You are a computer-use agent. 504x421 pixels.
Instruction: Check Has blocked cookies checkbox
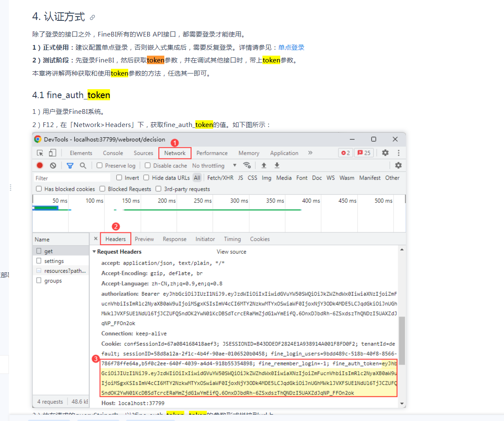(x=39, y=189)
